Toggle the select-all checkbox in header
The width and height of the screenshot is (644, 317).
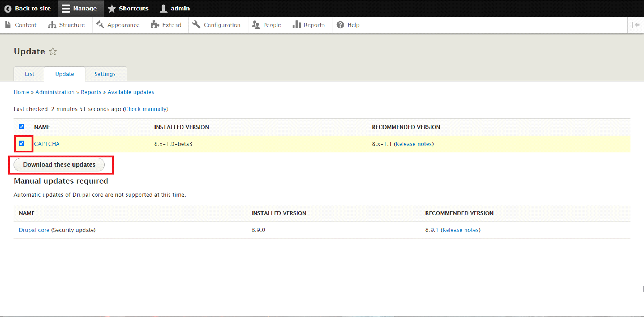[x=21, y=127]
